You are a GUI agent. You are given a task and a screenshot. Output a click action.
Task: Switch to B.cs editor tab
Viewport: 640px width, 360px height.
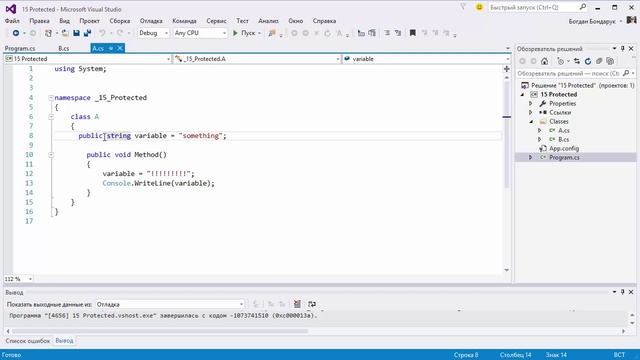click(x=64, y=48)
